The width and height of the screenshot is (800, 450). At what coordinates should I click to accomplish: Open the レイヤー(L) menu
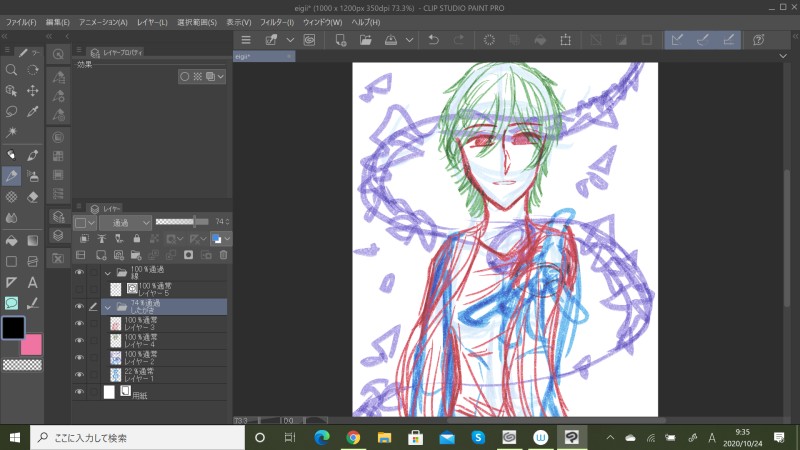pos(152,21)
